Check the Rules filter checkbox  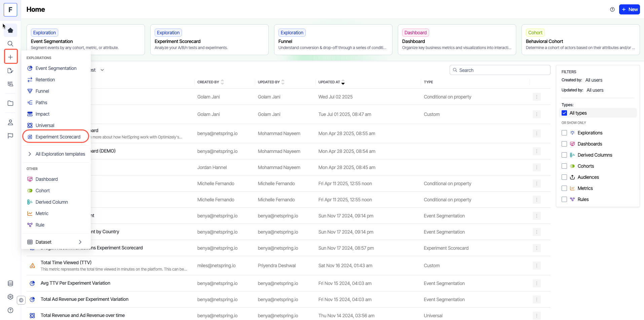click(x=564, y=199)
